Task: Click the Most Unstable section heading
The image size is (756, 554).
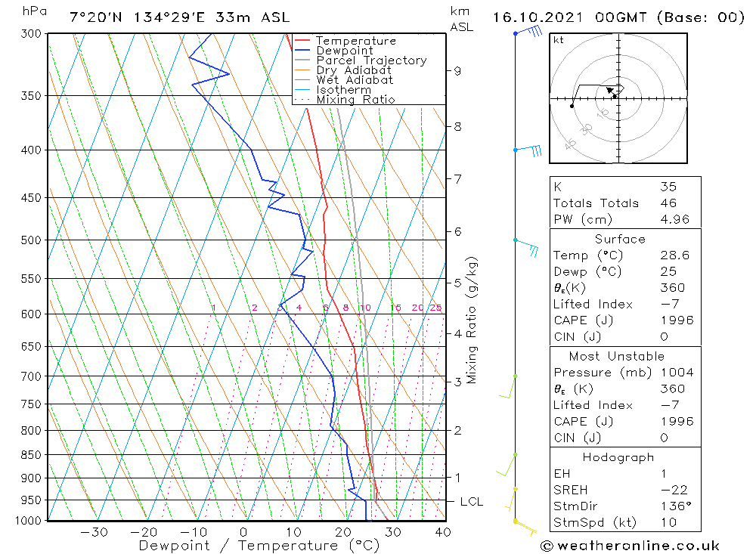Action: pyautogui.click(x=617, y=356)
